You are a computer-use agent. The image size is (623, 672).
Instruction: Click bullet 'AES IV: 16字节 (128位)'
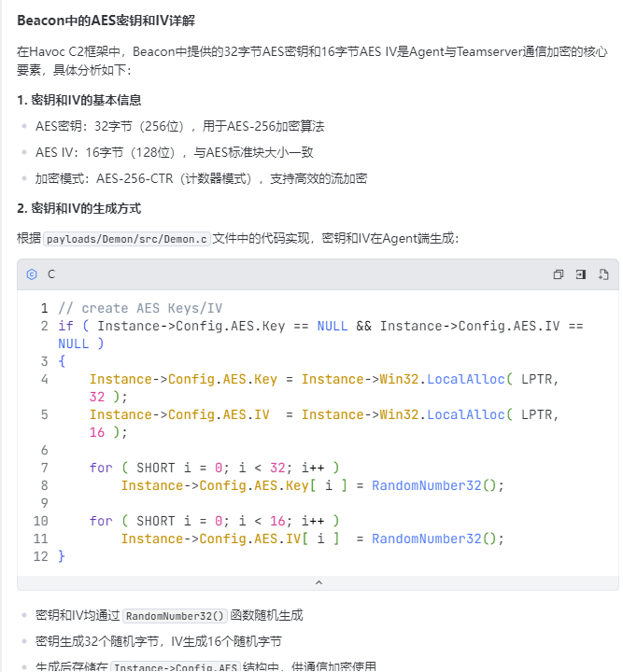click(174, 152)
